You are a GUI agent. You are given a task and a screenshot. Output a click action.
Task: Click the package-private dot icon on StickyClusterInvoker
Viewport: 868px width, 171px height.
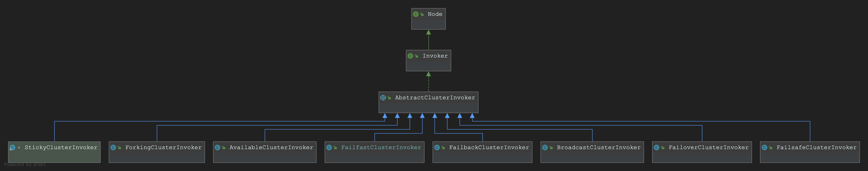tap(19, 148)
